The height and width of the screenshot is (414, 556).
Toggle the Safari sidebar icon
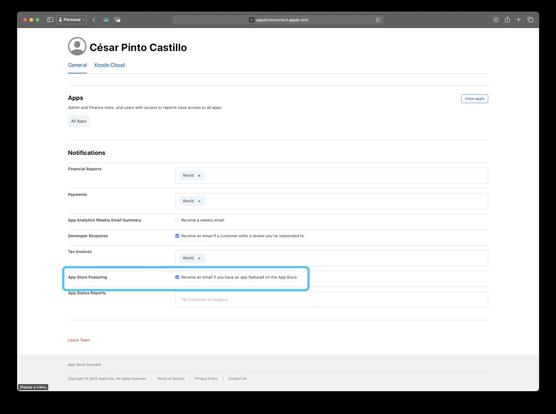coord(50,20)
